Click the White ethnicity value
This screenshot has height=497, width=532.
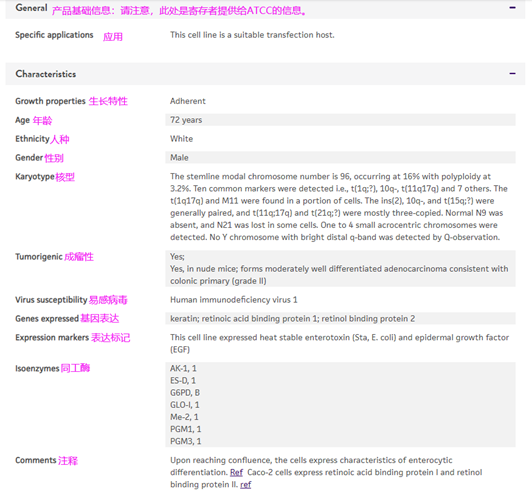point(182,139)
